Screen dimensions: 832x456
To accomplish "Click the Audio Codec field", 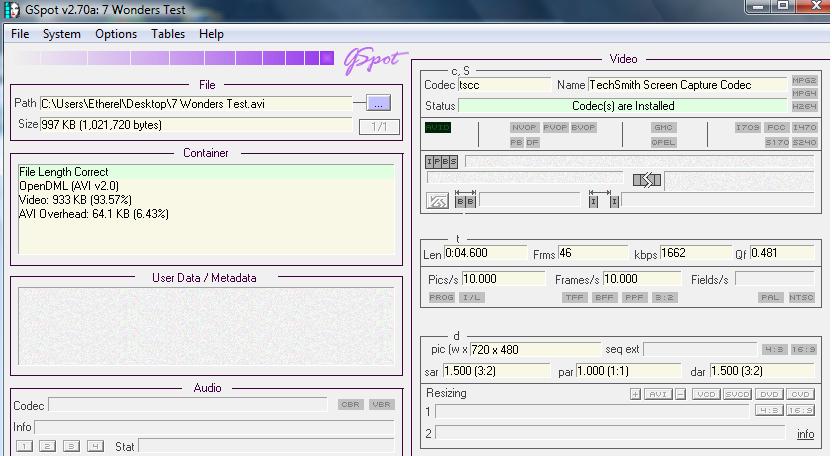I will (x=187, y=405).
